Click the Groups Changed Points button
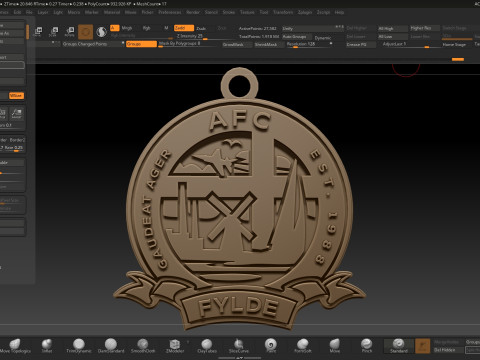 point(91,44)
